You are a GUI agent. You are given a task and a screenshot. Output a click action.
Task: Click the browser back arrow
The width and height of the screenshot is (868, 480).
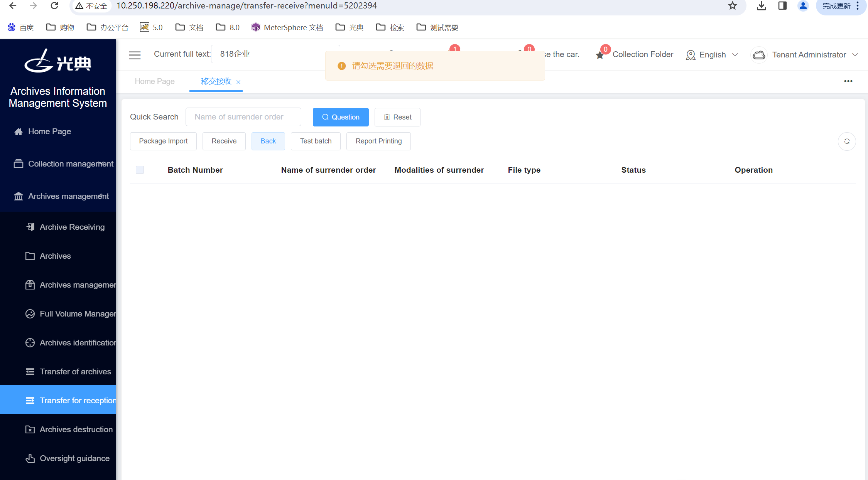click(12, 6)
